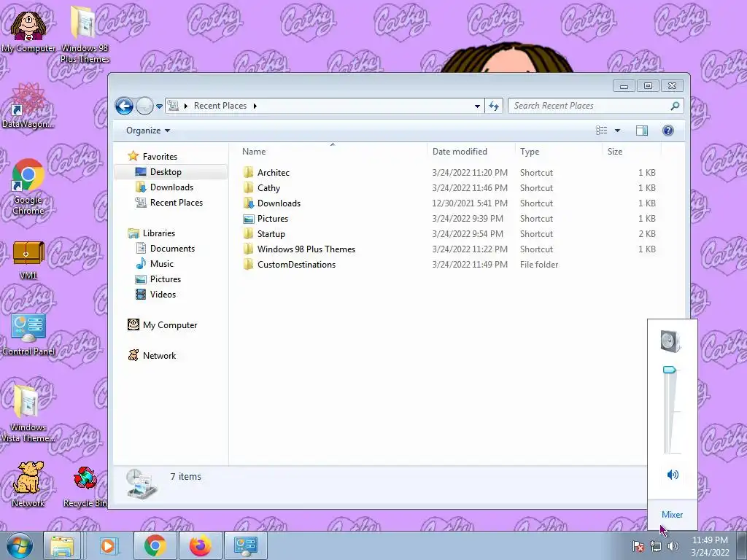Viewport: 747px width, 560px height.
Task: Launch Windows Media Player from taskbar
Action: pos(108,545)
